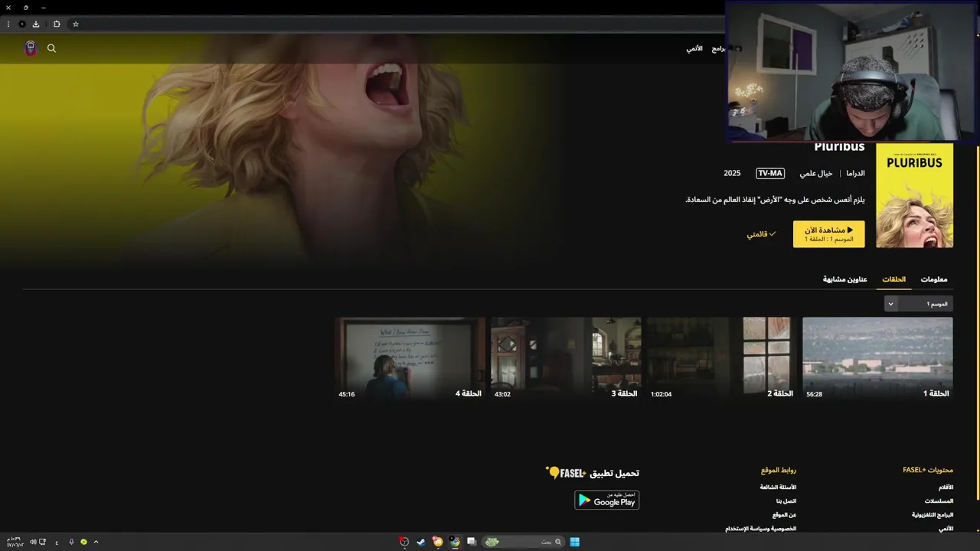Open the البرامج التلفزيونية footer link
This screenshot has height=551, width=980.
[x=933, y=515]
